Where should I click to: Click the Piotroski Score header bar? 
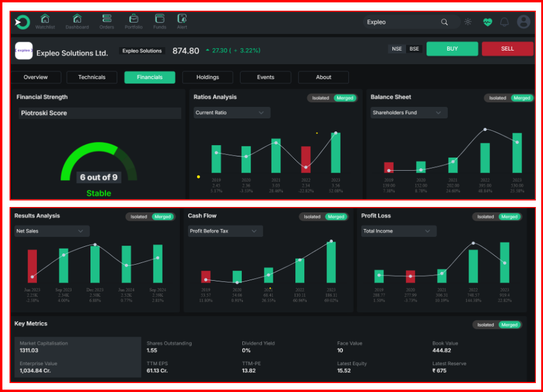pos(100,113)
